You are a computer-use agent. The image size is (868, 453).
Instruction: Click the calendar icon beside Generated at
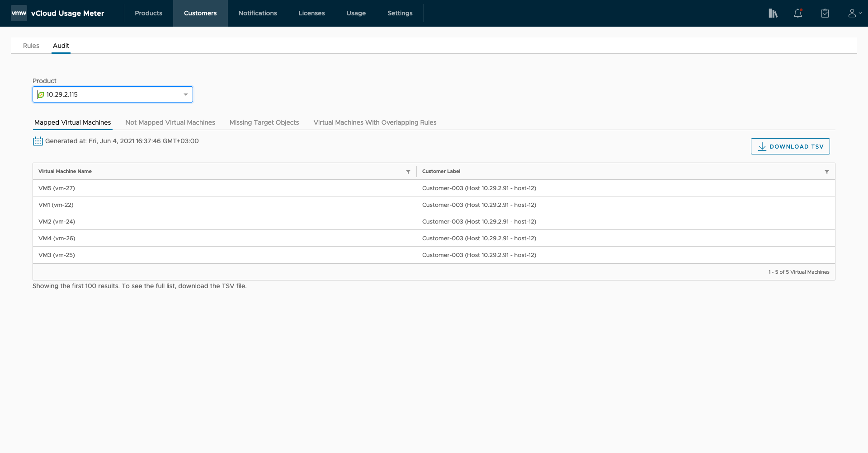coord(38,141)
